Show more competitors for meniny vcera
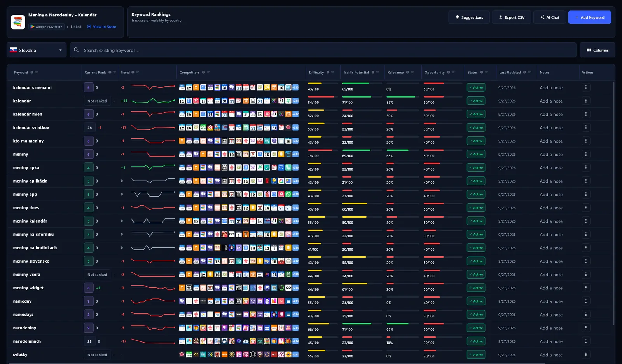 (x=295, y=275)
